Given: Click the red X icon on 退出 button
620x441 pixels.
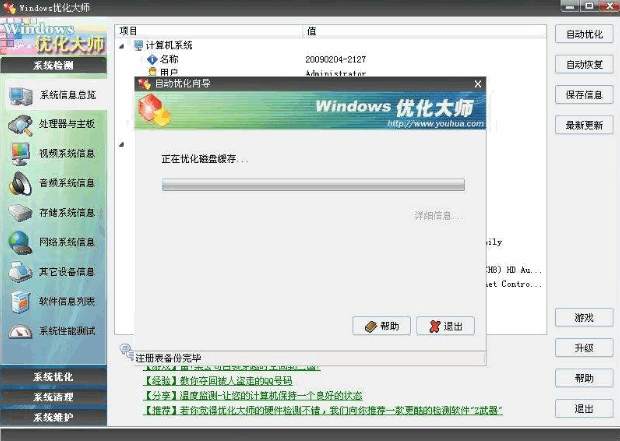Looking at the screenshot, I should coord(435,326).
